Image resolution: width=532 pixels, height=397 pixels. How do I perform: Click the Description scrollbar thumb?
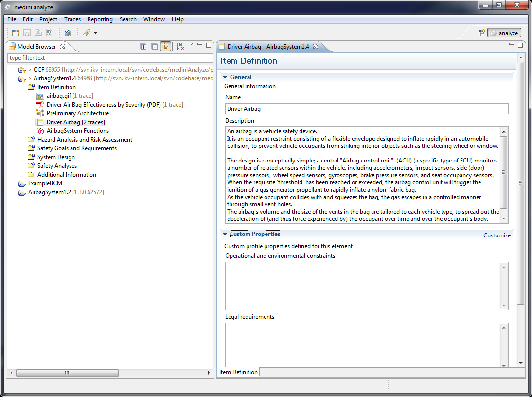[504, 172]
